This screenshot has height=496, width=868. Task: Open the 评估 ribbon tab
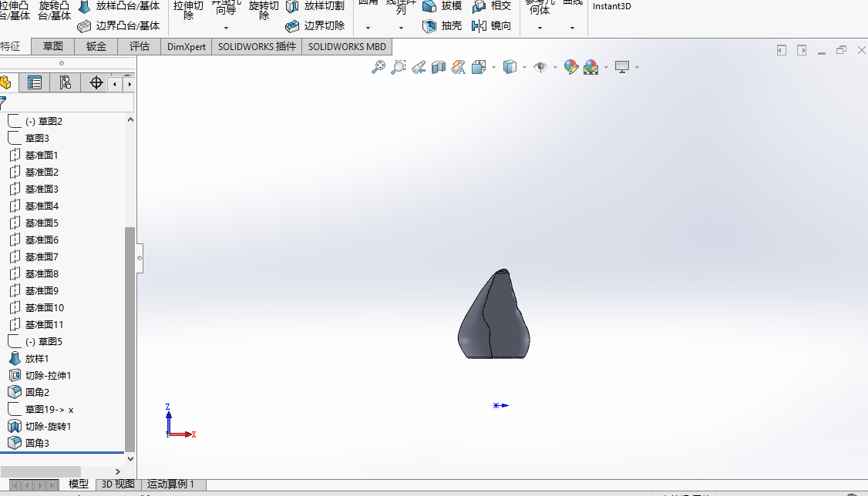[x=139, y=46]
